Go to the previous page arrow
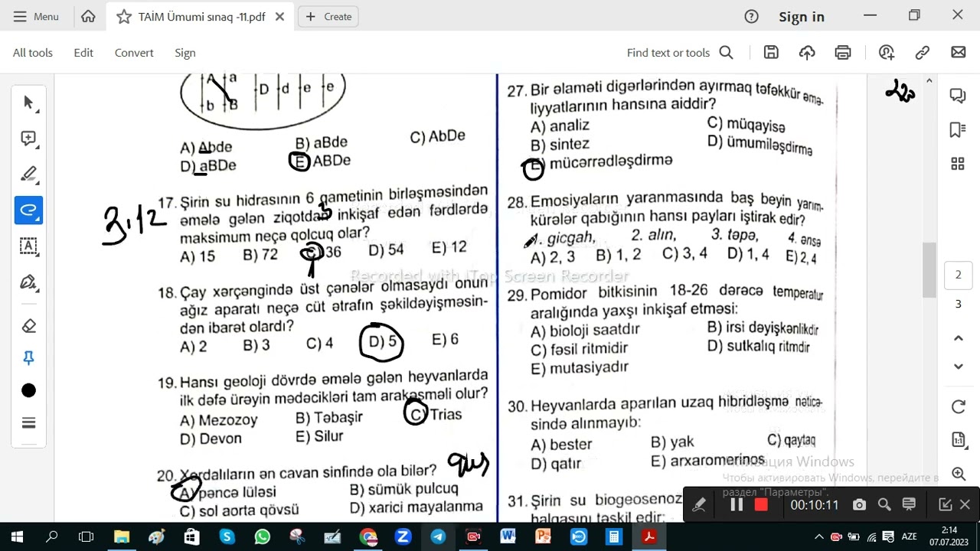Screen dimensions: 980x551 pyautogui.click(x=958, y=337)
